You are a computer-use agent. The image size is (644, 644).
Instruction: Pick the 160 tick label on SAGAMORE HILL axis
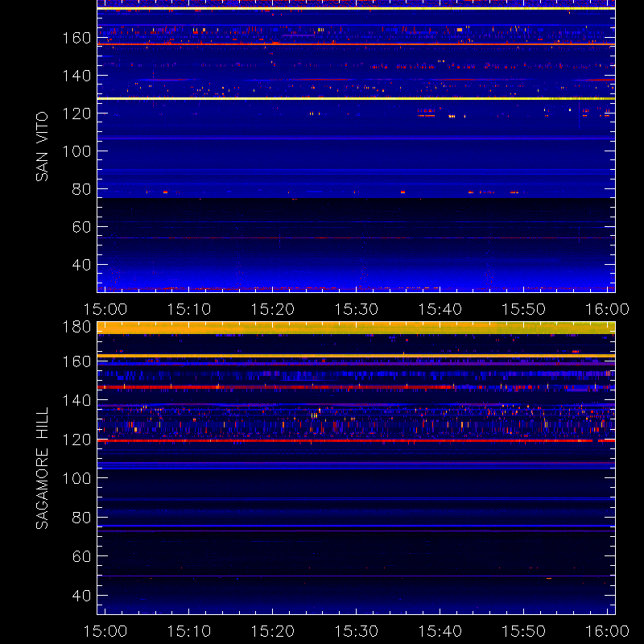tap(76, 361)
